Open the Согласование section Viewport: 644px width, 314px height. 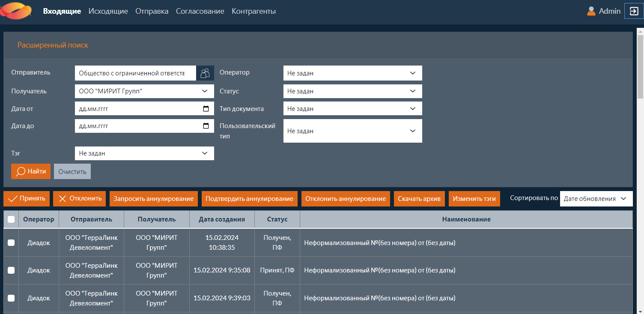point(200,11)
